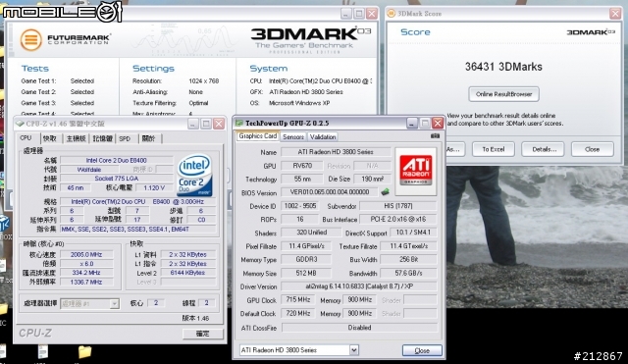The image size is (628, 364).
Task: Switch to the 主機板 tab in CPU-Z
Action: pyautogui.click(x=76, y=138)
